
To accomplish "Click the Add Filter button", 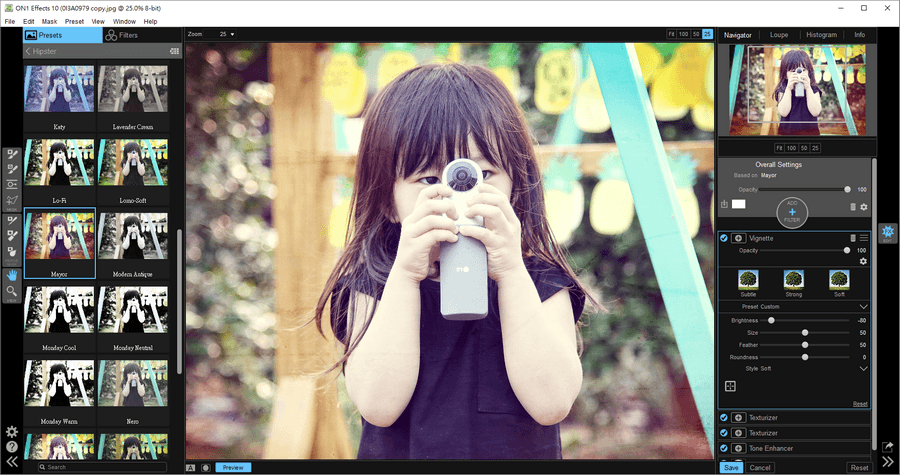I will tap(792, 212).
